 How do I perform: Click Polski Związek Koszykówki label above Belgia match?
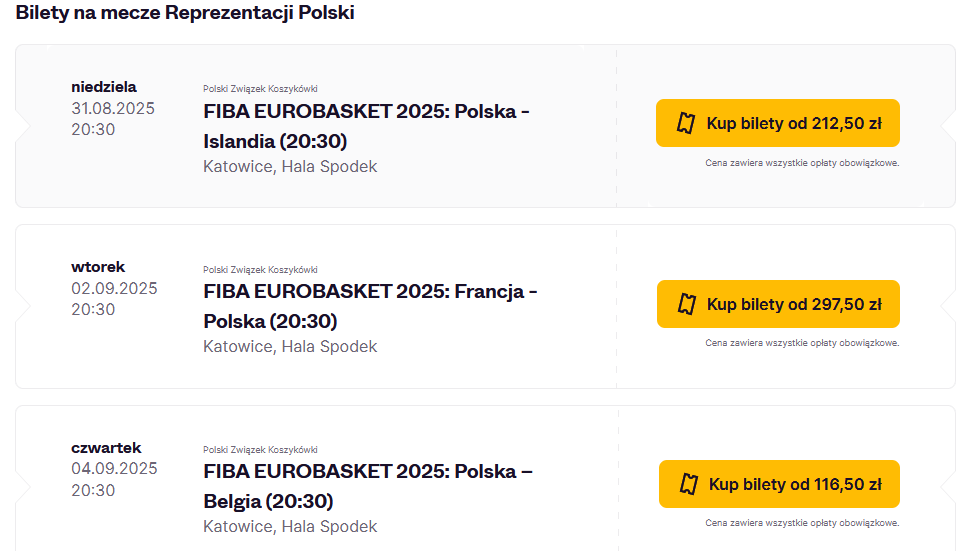(260, 450)
